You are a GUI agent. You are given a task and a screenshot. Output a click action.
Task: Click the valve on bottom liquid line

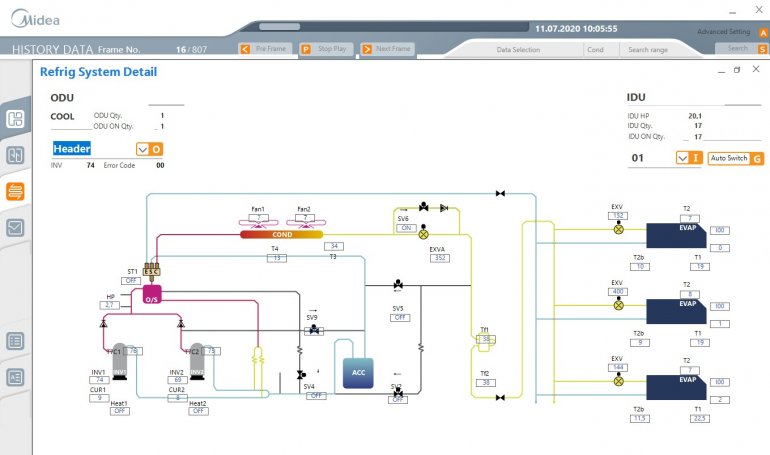point(500,398)
